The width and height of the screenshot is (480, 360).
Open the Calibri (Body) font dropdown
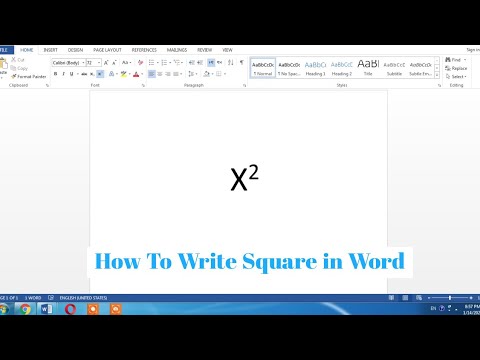click(x=83, y=63)
